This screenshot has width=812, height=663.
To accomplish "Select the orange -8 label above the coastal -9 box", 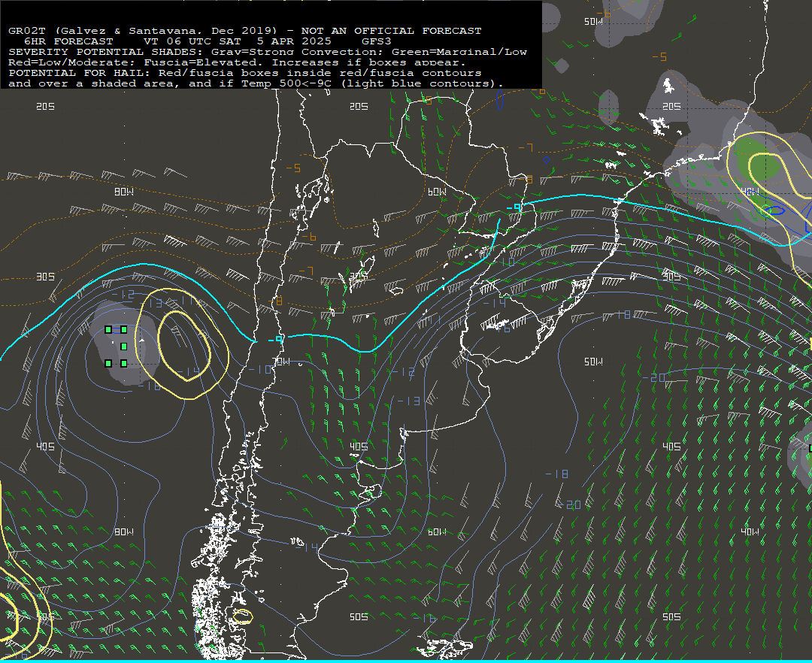I will (276, 301).
